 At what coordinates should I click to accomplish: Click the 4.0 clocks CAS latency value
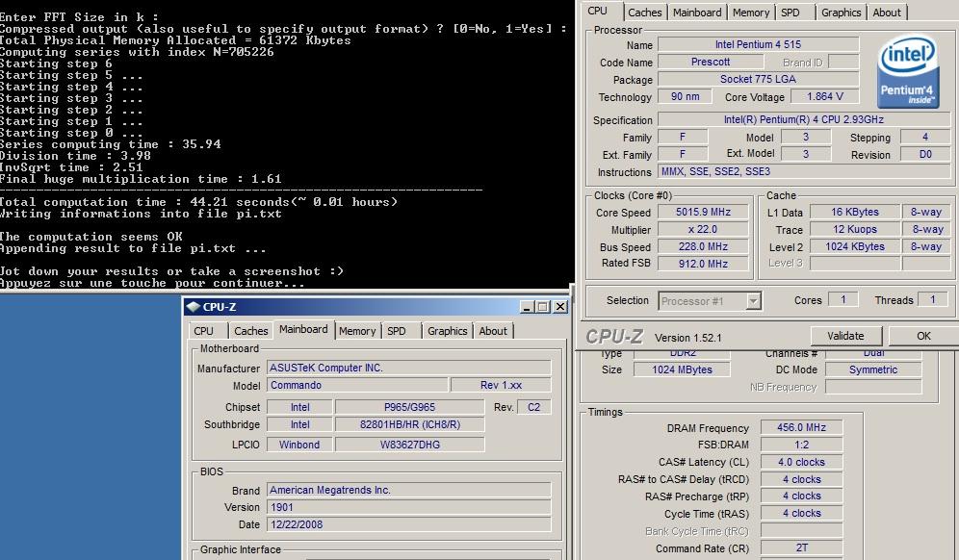(x=802, y=462)
